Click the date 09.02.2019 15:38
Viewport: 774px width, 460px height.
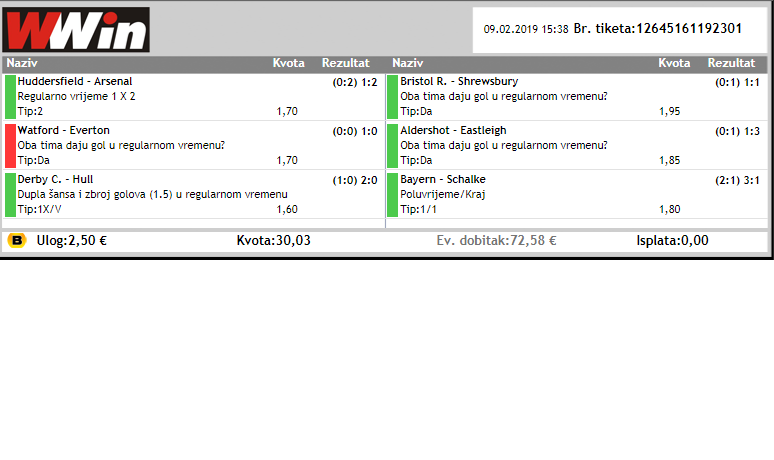pyautogui.click(x=526, y=30)
